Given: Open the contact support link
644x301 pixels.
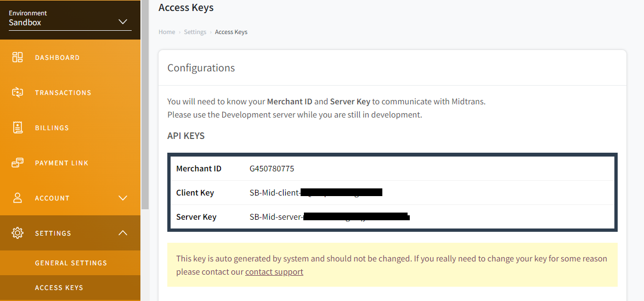Looking at the screenshot, I should pos(274,272).
